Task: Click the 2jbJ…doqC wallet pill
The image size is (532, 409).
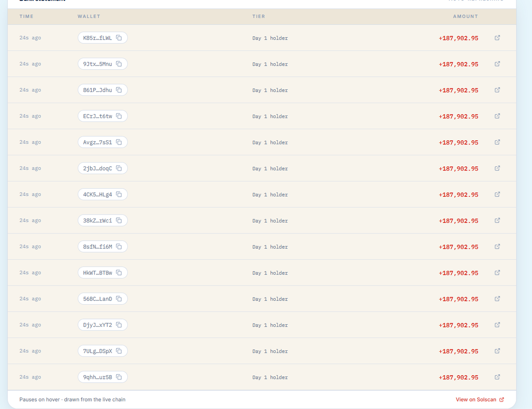Action: click(x=102, y=168)
